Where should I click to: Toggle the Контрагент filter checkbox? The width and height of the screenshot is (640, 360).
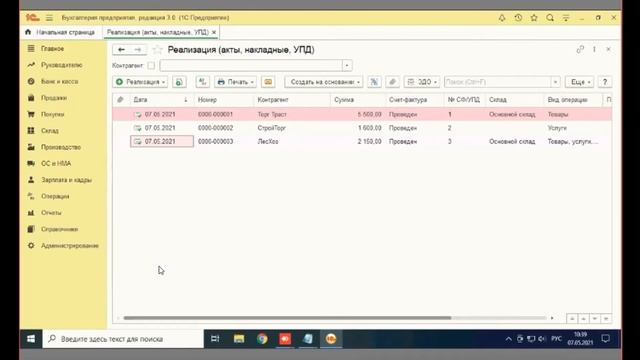click(151, 65)
